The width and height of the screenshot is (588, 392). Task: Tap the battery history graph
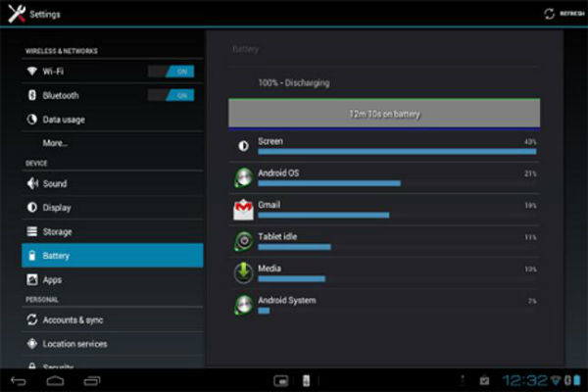pyautogui.click(x=384, y=114)
